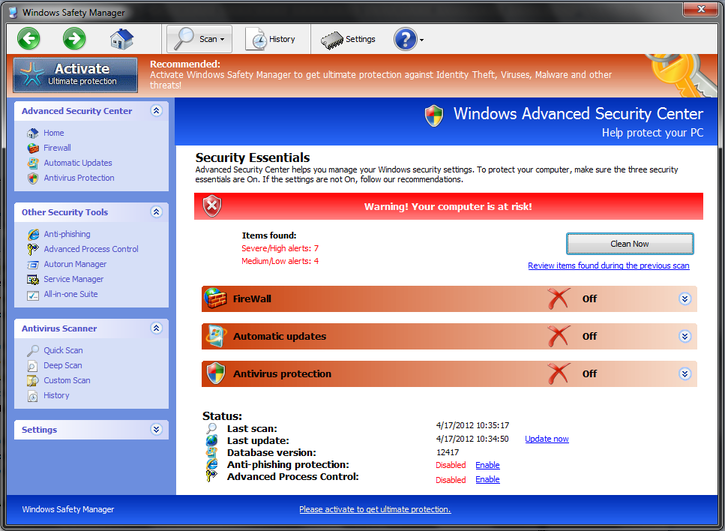
Task: Open Anti-phishing tool
Action: (x=67, y=234)
